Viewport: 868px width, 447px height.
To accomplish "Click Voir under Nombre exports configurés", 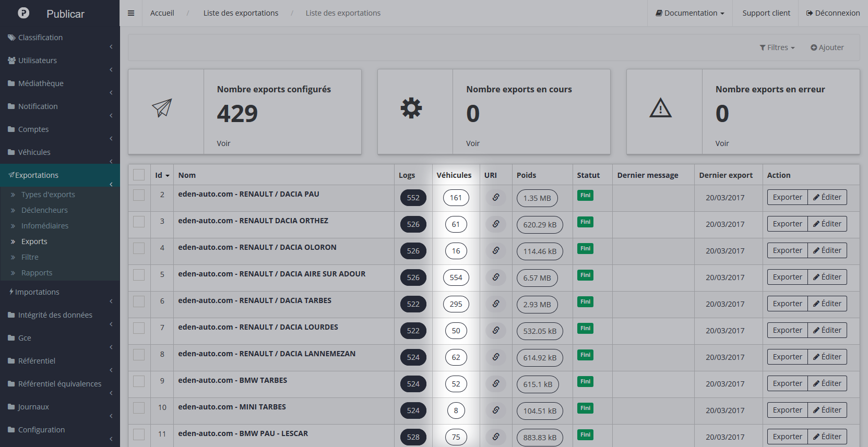I will pyautogui.click(x=223, y=143).
